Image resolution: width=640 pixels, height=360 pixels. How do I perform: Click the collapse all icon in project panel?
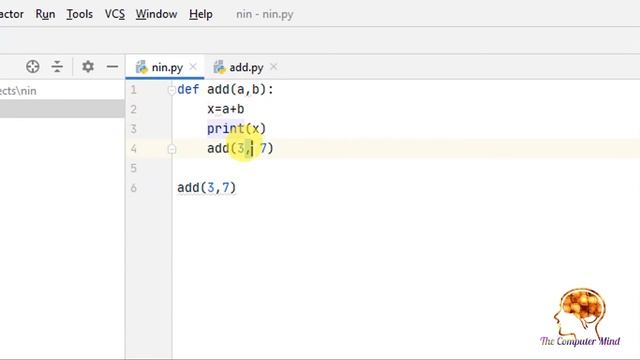[x=57, y=67]
